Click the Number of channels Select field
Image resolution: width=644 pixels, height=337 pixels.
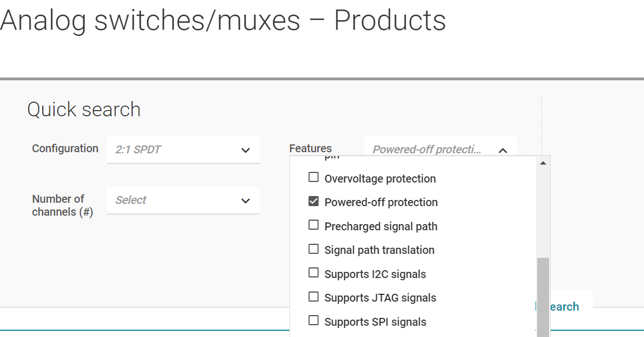click(x=169, y=201)
